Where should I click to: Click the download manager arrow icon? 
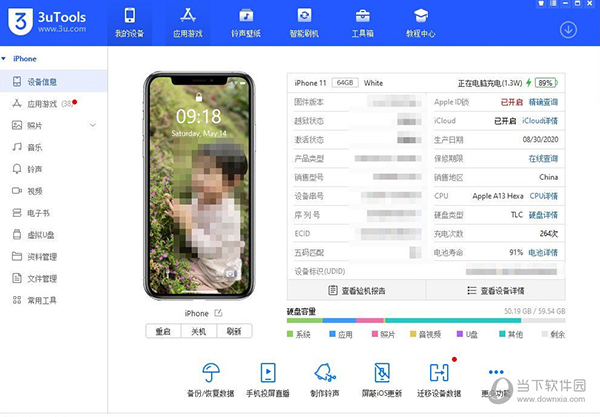tap(568, 30)
